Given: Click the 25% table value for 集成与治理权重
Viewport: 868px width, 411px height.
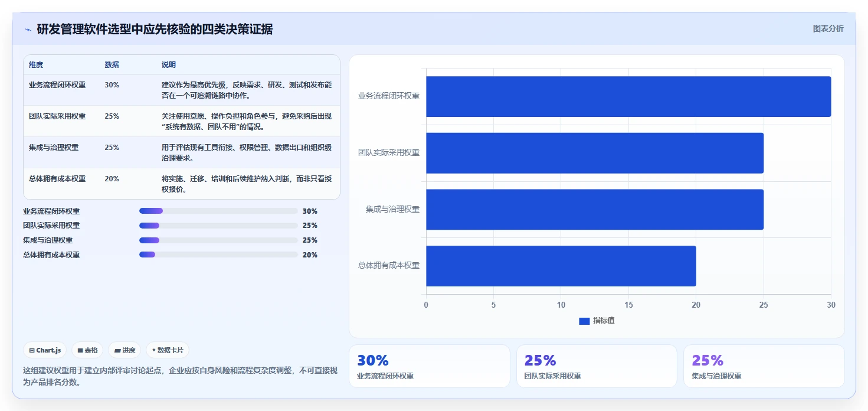Looking at the screenshot, I should click(x=112, y=148).
